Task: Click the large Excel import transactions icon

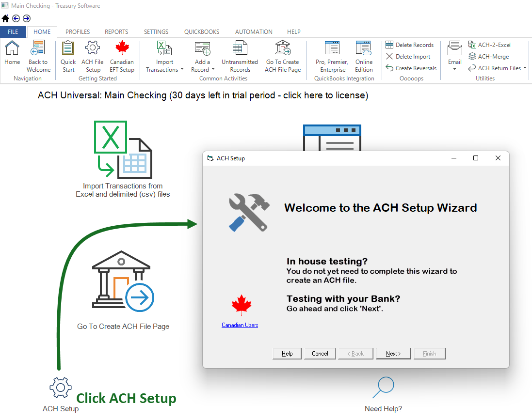Action: pos(123,150)
